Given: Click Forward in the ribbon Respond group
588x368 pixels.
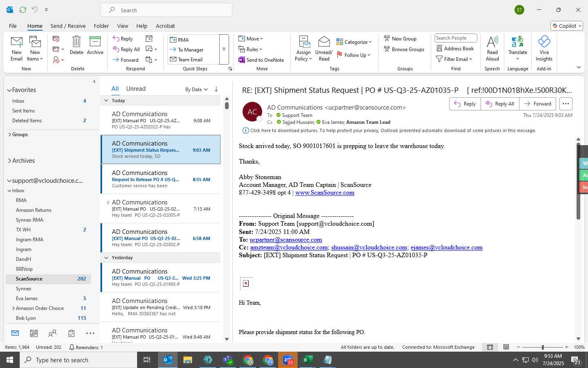Looking at the screenshot, I should (x=126, y=60).
